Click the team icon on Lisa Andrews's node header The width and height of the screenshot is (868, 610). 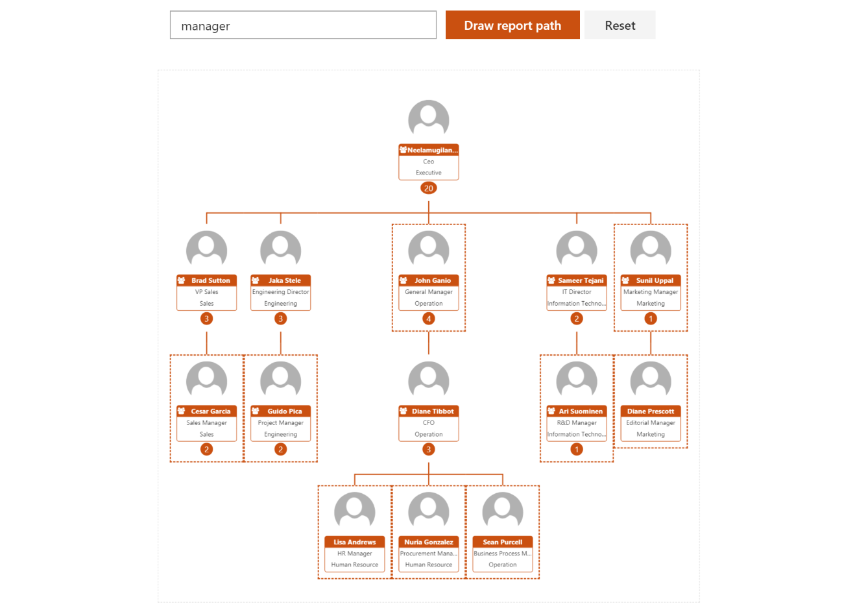pos(330,543)
